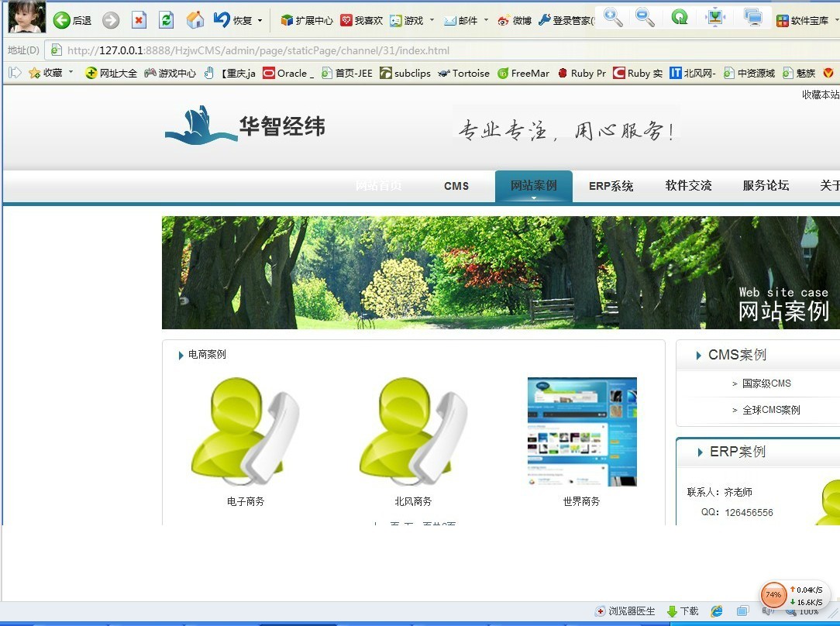Screen dimensions: 840x626
Task: Open the dropdown arrow next to 恢复
Action: 260,21
